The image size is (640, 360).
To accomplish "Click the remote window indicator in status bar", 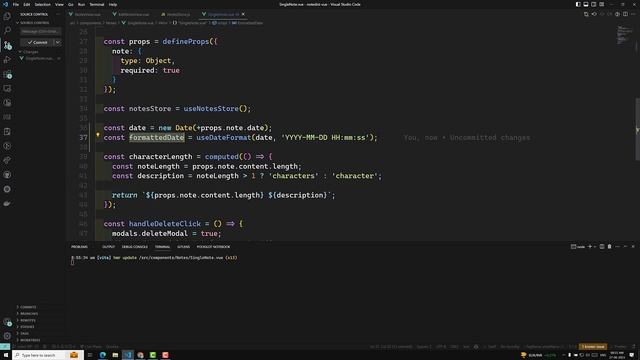I will (x=4, y=347).
